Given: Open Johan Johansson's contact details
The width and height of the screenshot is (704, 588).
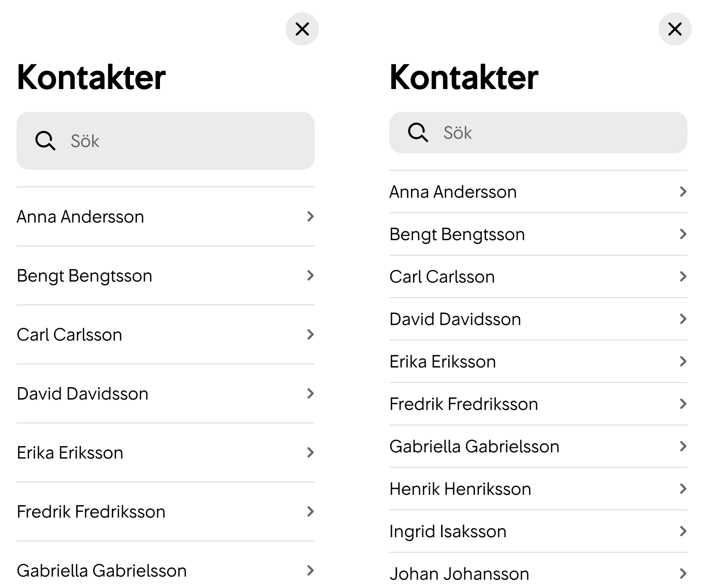Looking at the screenshot, I should point(458,574).
